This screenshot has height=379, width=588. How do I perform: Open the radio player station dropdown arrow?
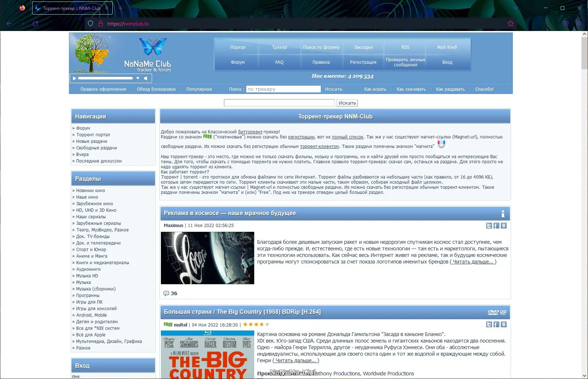138,78
